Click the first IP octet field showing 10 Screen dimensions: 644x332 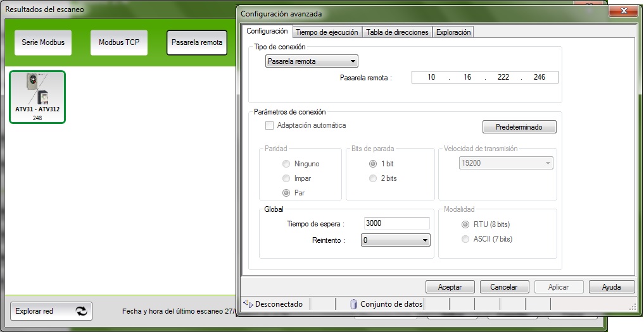[431, 77]
